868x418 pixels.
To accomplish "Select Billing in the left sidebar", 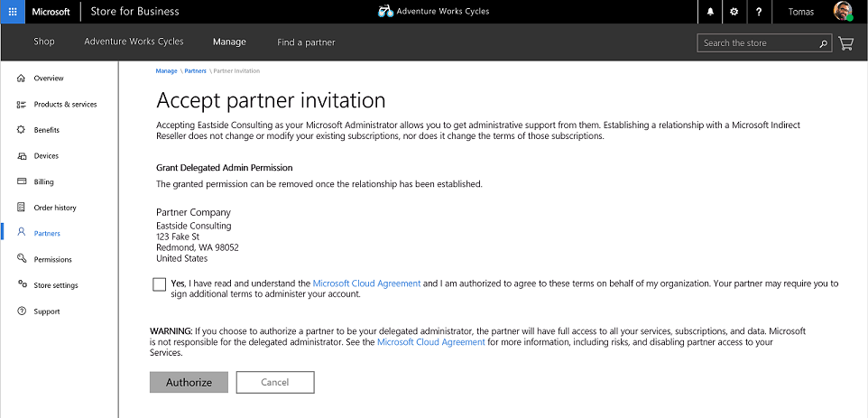I will point(44,181).
